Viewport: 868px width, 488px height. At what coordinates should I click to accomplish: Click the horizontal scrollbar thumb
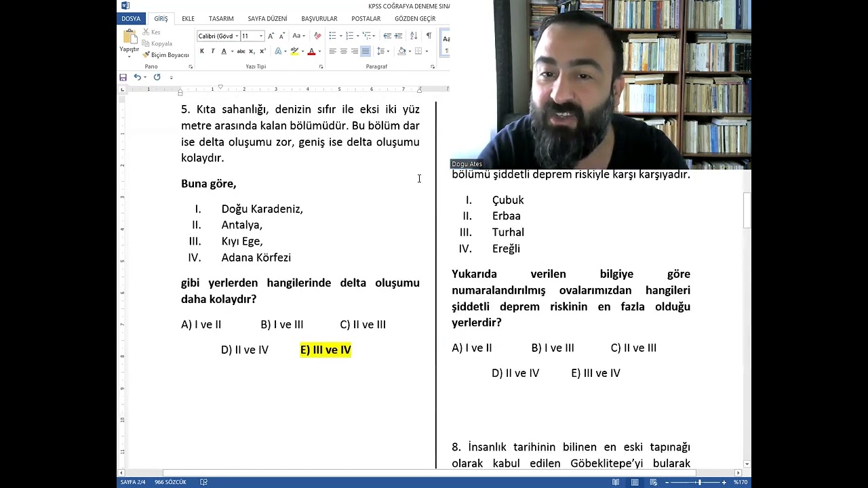point(429,473)
